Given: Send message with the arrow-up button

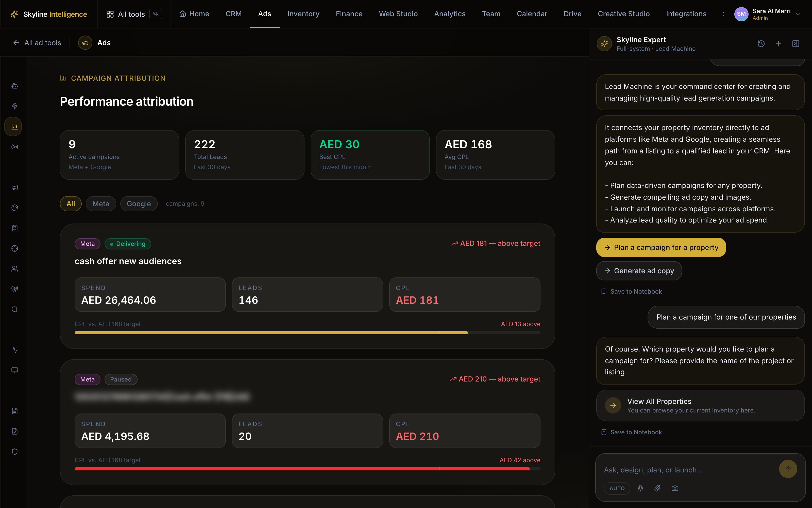Looking at the screenshot, I should click(788, 469).
